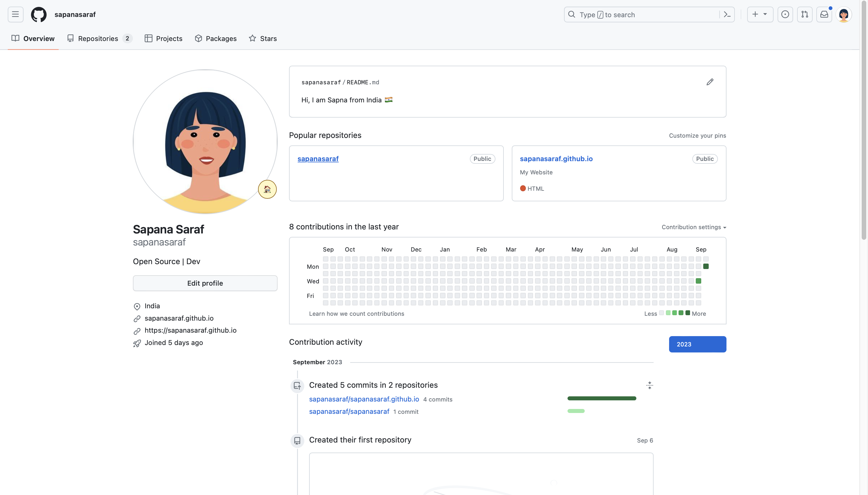The height and width of the screenshot is (495, 868).
Task: Open the sapanasaraf.github.io repository link
Action: 556,158
